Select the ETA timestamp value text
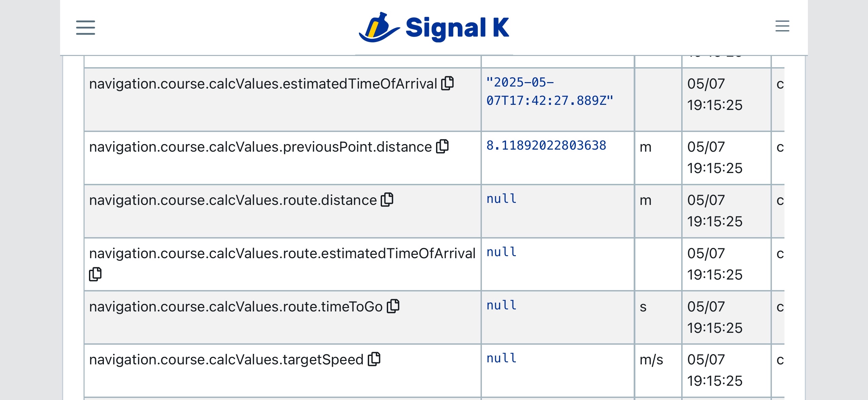The height and width of the screenshot is (400, 868). (x=549, y=92)
